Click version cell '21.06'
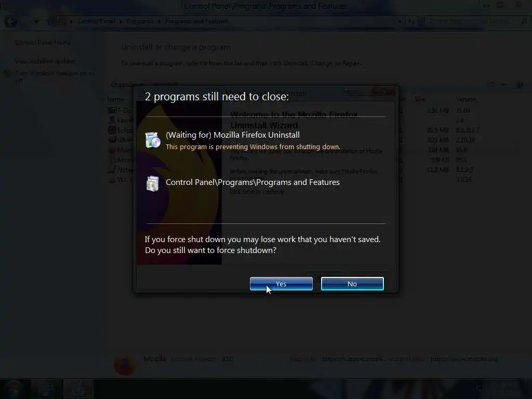Viewport: 532px width, 399px height. point(463,111)
